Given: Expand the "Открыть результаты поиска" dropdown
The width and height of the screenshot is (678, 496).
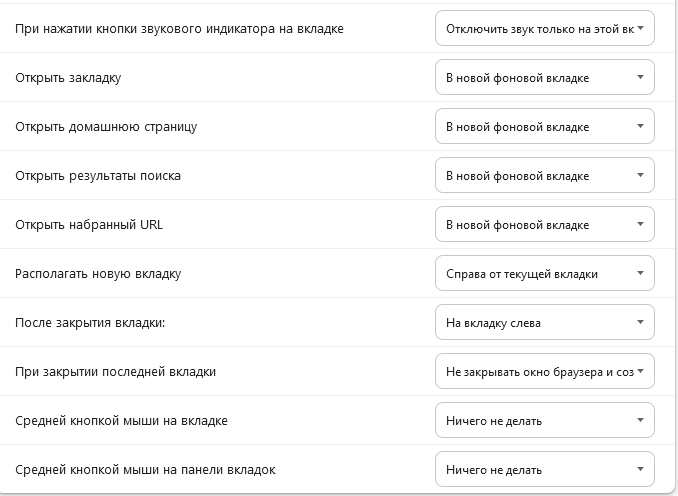Looking at the screenshot, I should 545,176.
